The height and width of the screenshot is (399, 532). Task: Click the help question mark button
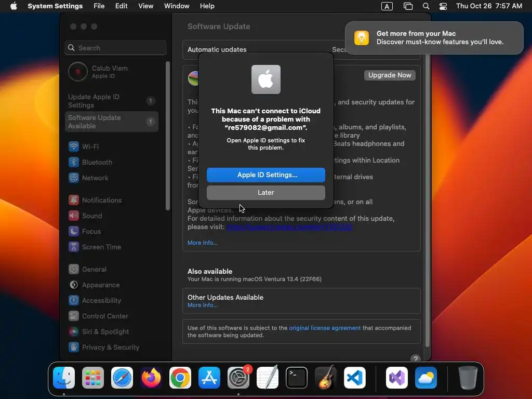click(x=415, y=358)
